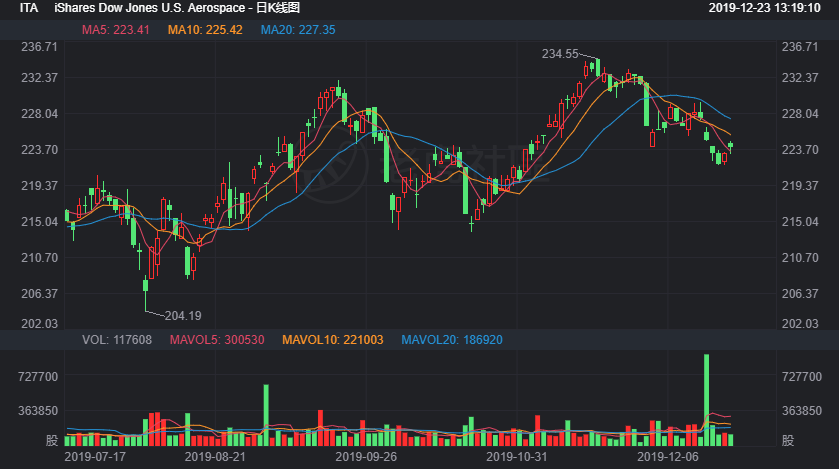Click the MAVOL10: 221003 label
Viewport: 839px width, 469px height.
(x=333, y=340)
